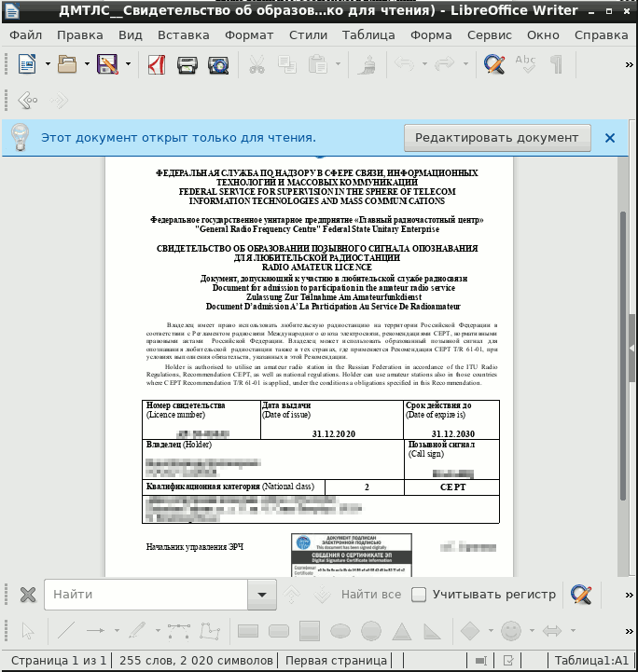Open the Paste options dropdown arrow
Screen dimensions: 638x672
click(x=338, y=64)
